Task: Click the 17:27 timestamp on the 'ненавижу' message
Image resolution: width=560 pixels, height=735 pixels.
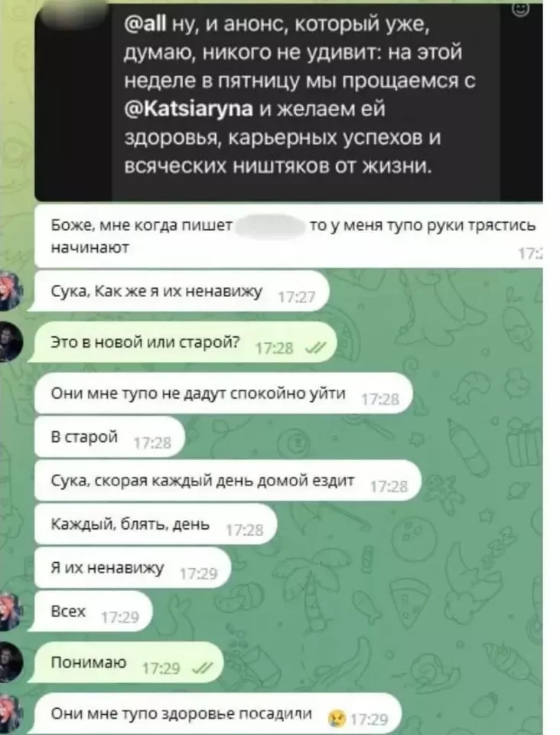Action: tap(296, 298)
